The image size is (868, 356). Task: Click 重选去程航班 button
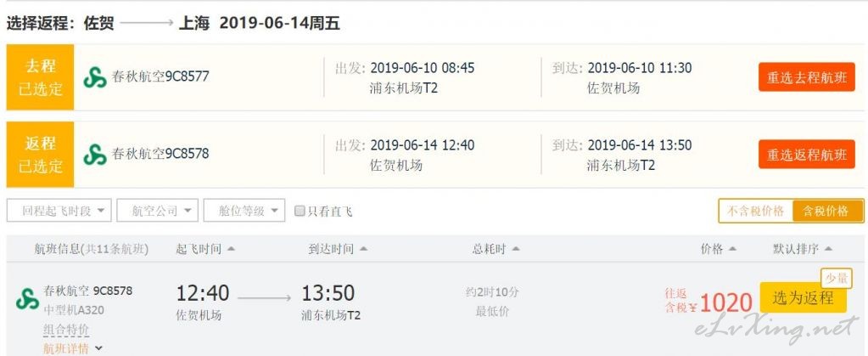tap(807, 77)
